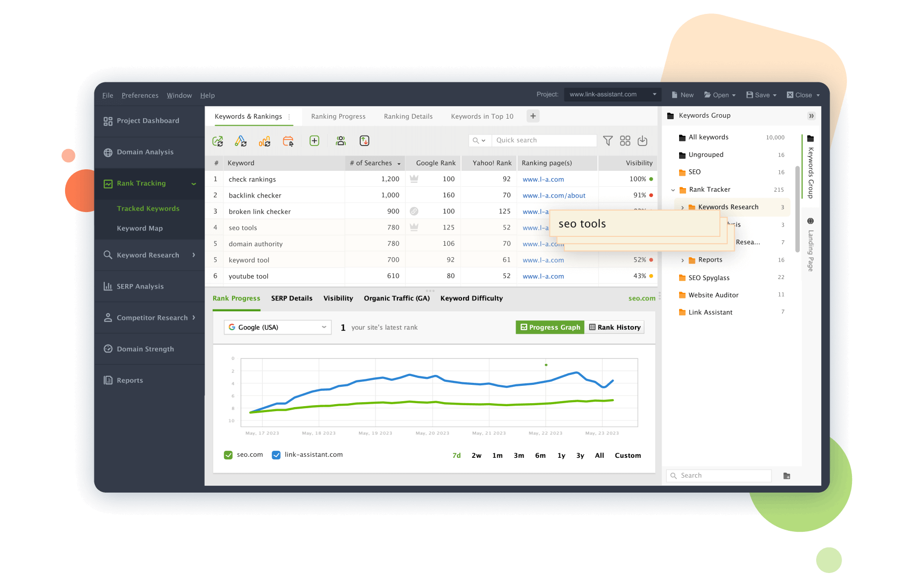Click the Keywords Group folder side tab

tap(811, 166)
